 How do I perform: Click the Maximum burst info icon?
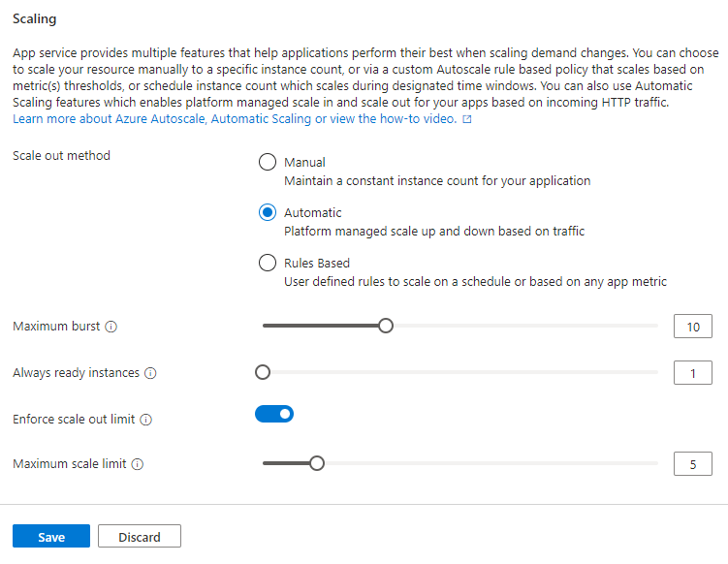coord(111,327)
